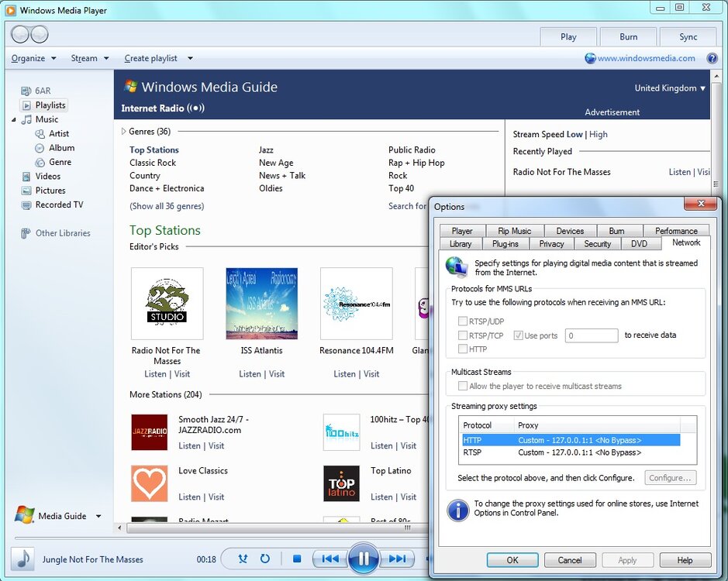Click the Love Classics heart logo
The height and width of the screenshot is (581, 728).
[x=149, y=483]
